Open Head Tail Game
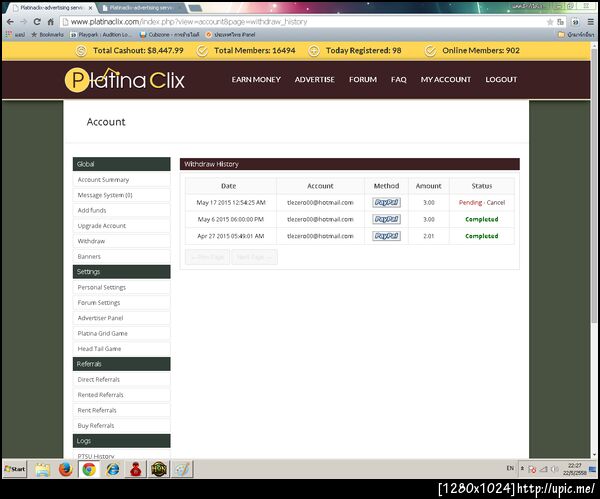The image size is (600, 499). (121, 349)
